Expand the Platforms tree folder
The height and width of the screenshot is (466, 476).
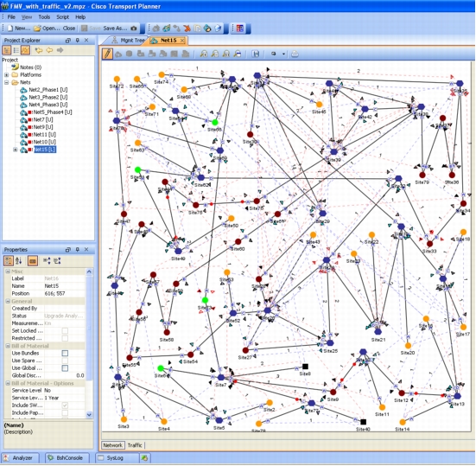pyautogui.click(x=6, y=74)
